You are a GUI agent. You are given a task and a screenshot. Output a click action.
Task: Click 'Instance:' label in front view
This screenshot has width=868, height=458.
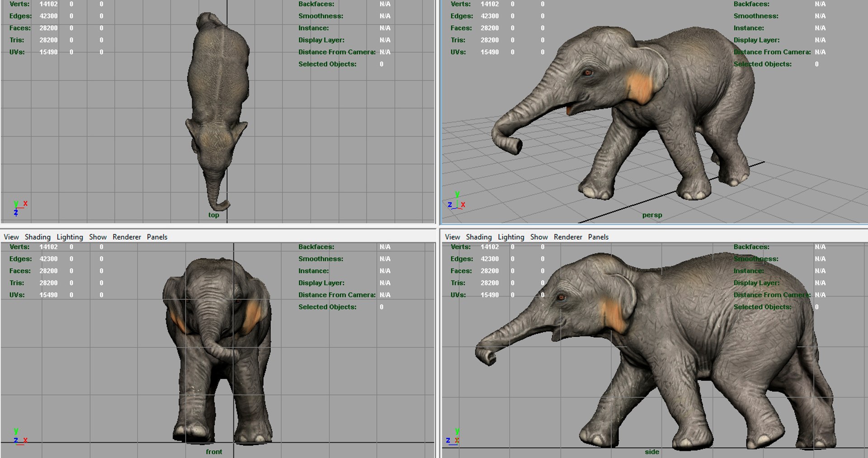(x=313, y=271)
